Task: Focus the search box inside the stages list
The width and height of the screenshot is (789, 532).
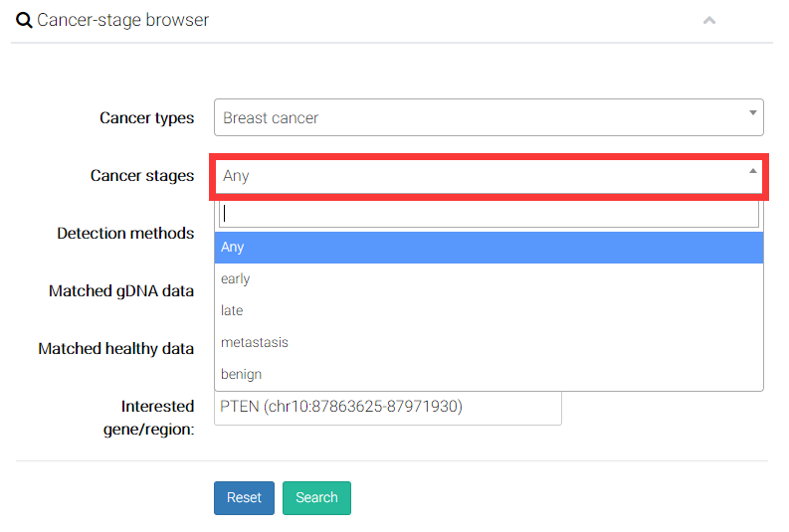Action: (489, 213)
